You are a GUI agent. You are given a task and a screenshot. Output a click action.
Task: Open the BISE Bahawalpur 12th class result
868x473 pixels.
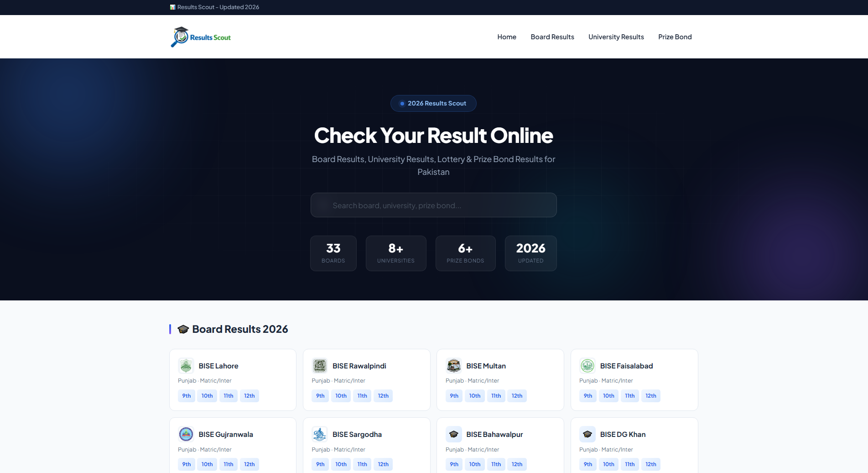(x=517, y=464)
